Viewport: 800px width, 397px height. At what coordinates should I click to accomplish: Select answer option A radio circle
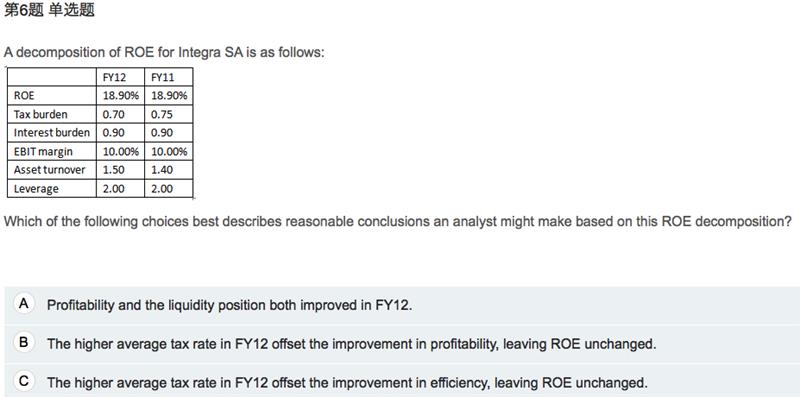[x=23, y=304]
